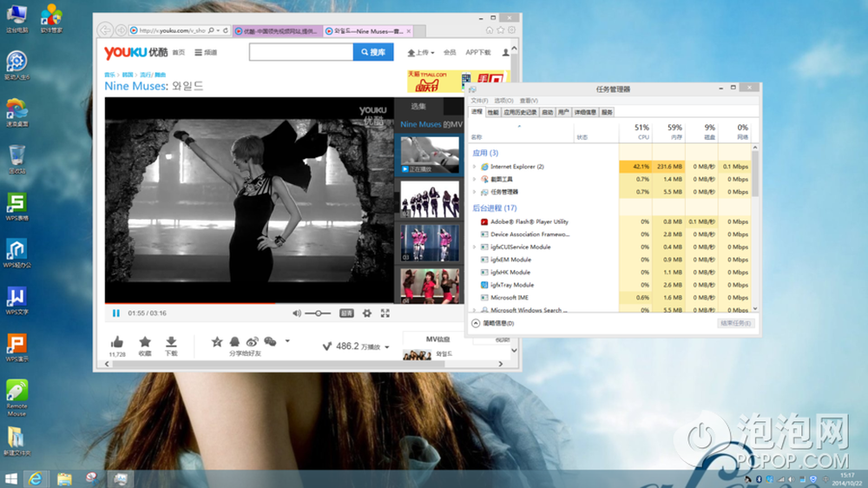
Task: Switch to the first Youku browser tab
Action: click(x=278, y=31)
